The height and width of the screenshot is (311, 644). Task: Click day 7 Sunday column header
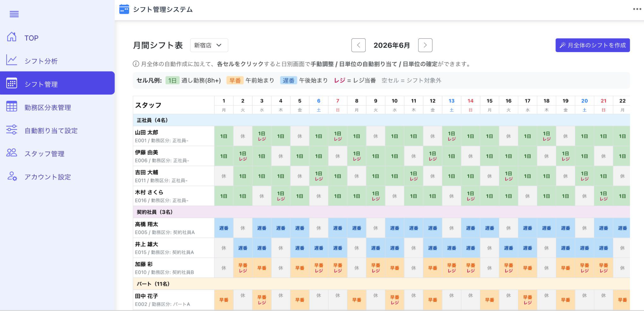(338, 105)
